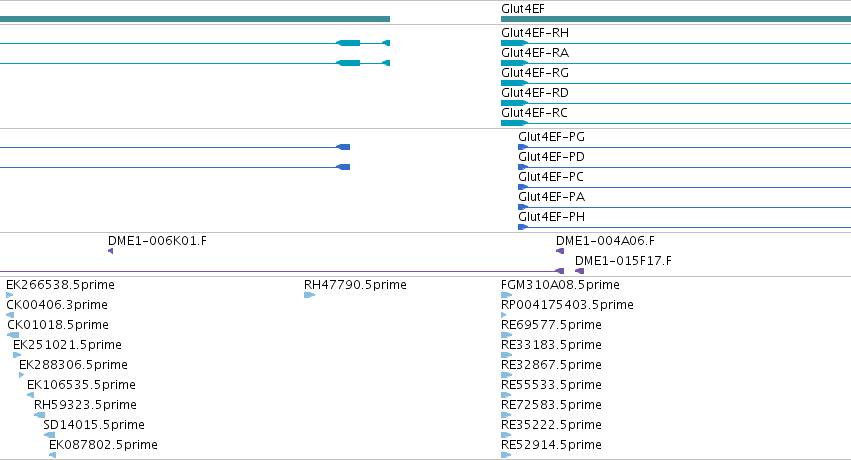Select the Glut4EF-PH protein label

tap(551, 218)
